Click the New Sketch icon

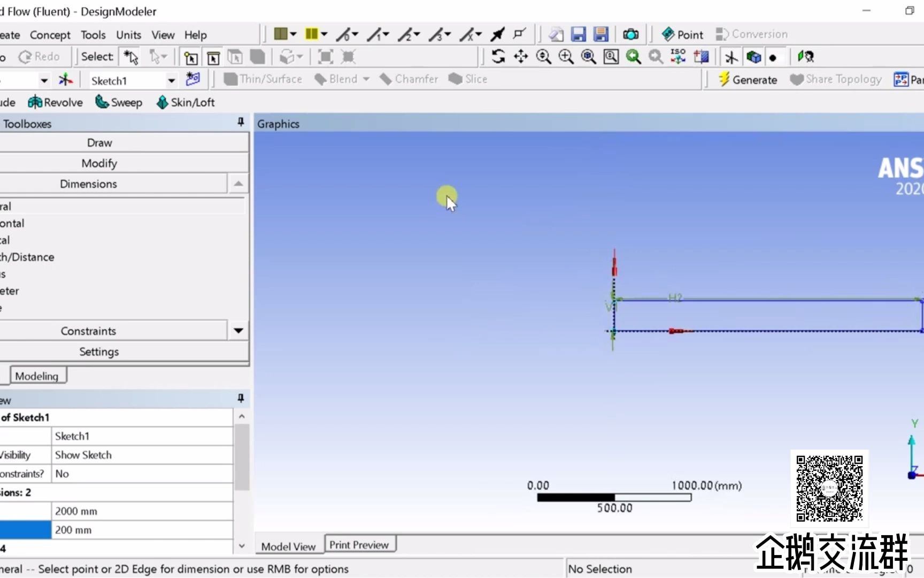click(x=192, y=79)
